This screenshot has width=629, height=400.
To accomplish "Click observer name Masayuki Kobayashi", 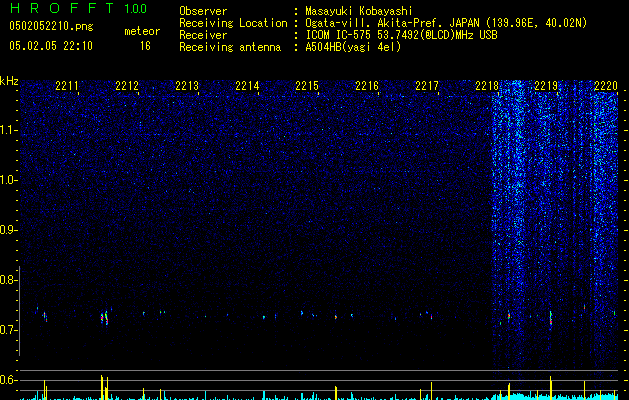I will (x=359, y=11).
